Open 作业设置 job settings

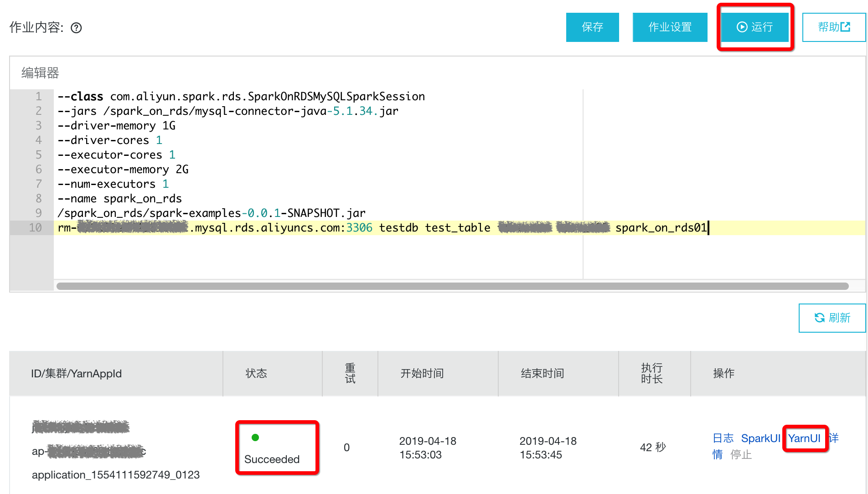tap(670, 27)
